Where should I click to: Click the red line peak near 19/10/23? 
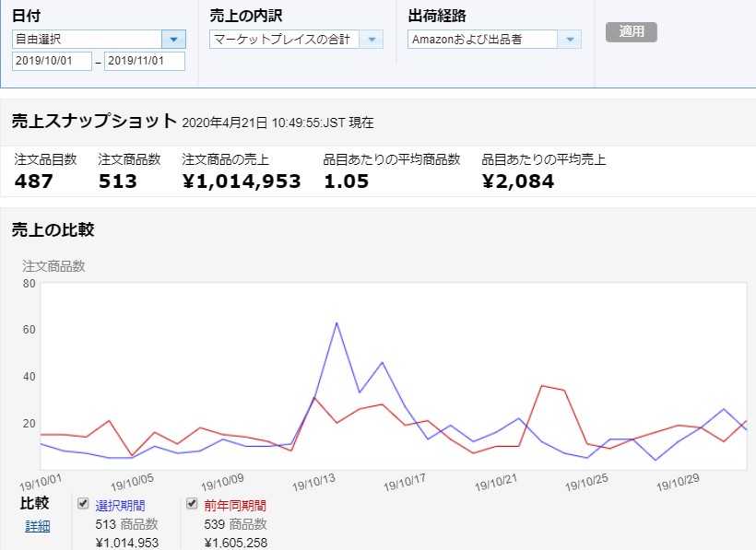(542, 385)
